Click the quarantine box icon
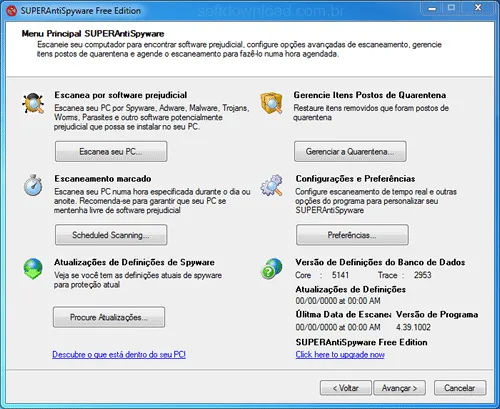The height and width of the screenshot is (409, 500). (271, 103)
